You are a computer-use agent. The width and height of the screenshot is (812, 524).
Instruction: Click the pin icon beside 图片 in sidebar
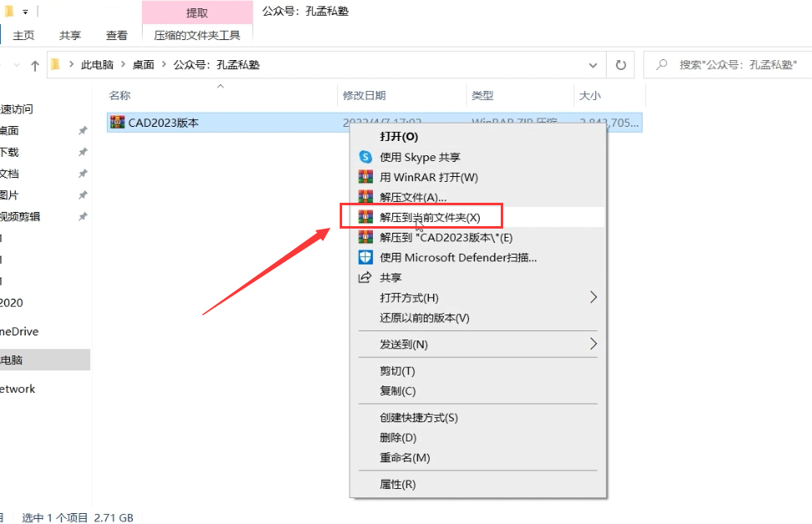[83, 195]
